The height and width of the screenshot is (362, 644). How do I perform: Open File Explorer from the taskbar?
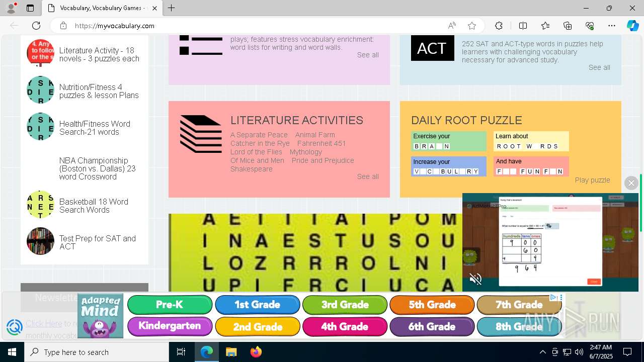(x=231, y=352)
